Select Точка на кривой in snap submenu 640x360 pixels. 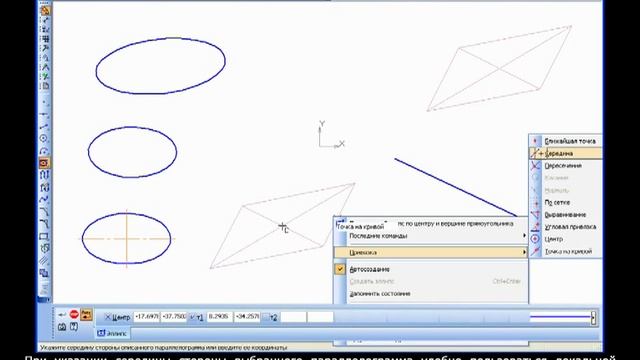[x=565, y=251]
